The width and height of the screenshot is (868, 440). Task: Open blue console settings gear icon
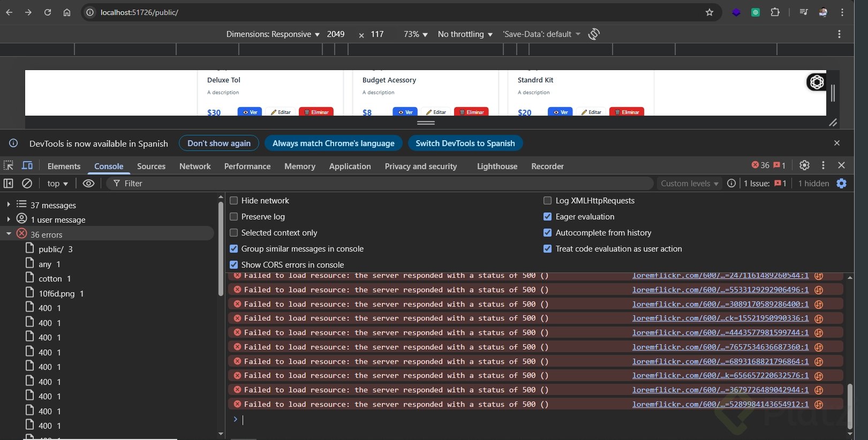(842, 184)
